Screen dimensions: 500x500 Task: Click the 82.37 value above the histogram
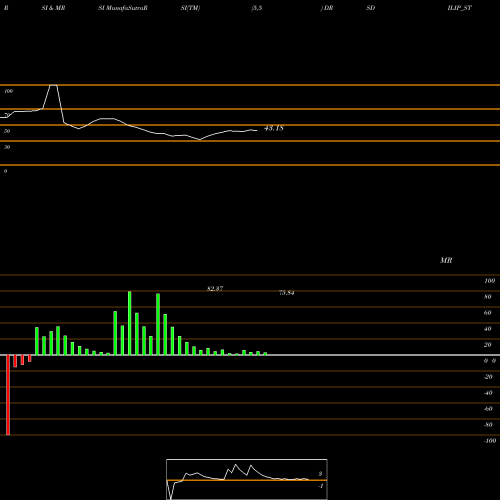tap(215, 289)
